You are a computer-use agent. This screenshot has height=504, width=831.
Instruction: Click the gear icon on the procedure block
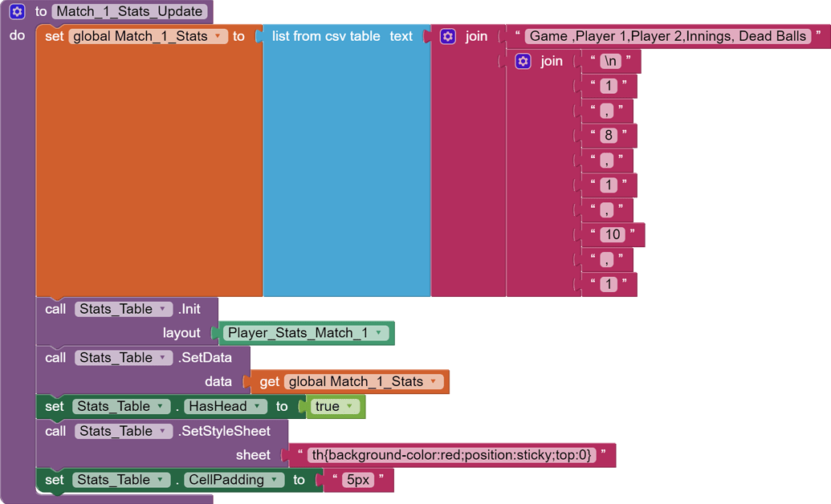coord(17,11)
